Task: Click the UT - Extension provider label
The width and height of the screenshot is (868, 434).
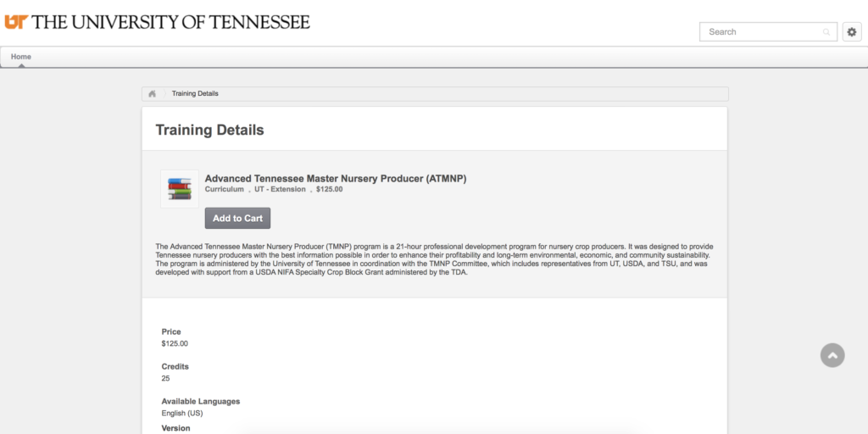Action: click(x=280, y=189)
